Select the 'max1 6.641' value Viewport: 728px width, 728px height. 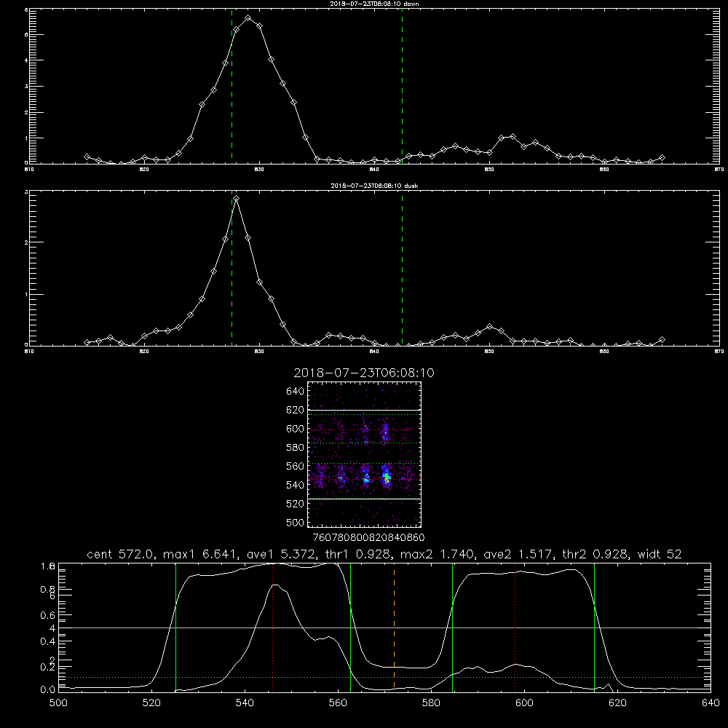200,554
